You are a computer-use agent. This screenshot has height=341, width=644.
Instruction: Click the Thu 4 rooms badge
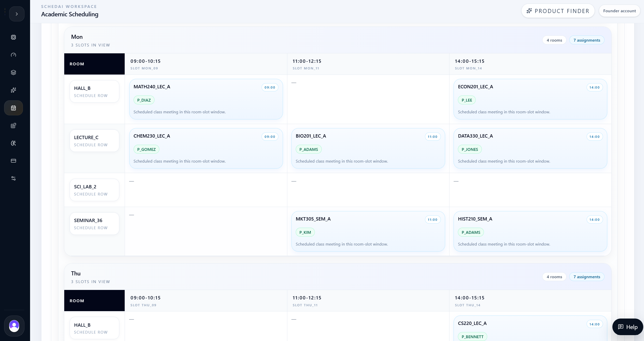point(554,277)
